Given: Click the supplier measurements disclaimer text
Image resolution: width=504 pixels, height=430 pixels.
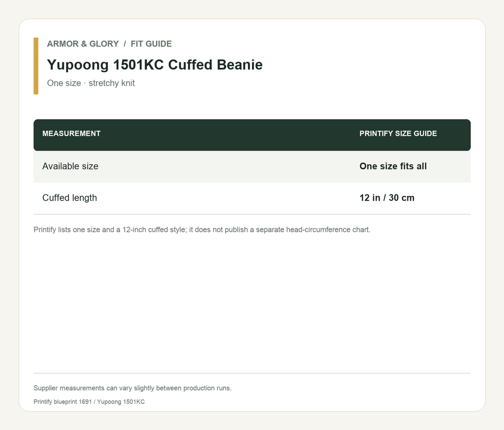Looking at the screenshot, I should tap(132, 388).
